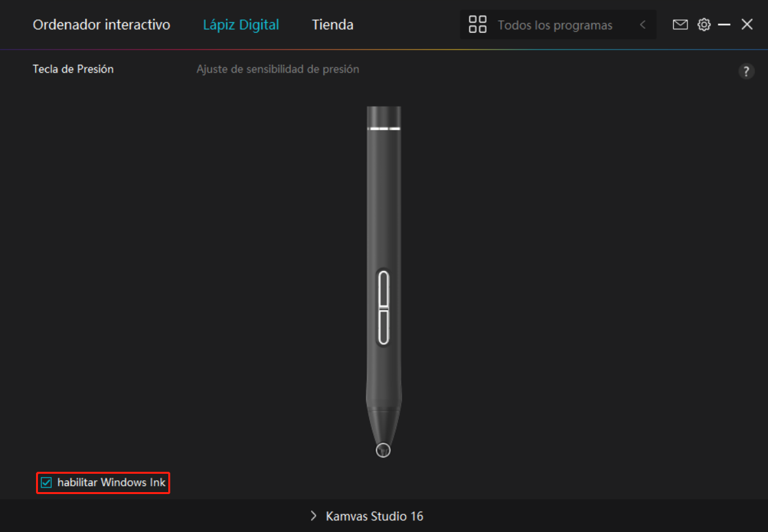Select the upper side button on the pen

point(383,288)
